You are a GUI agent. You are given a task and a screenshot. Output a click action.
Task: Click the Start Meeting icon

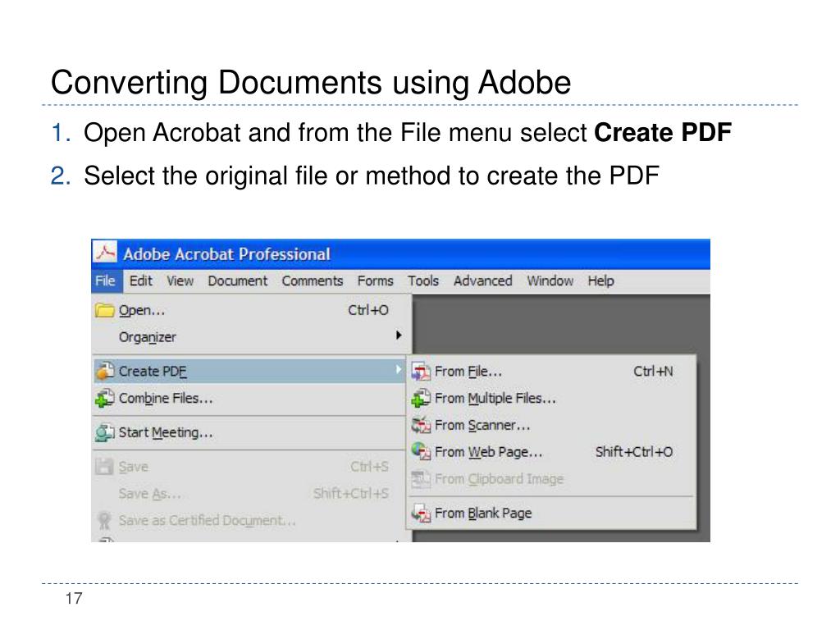tap(104, 432)
